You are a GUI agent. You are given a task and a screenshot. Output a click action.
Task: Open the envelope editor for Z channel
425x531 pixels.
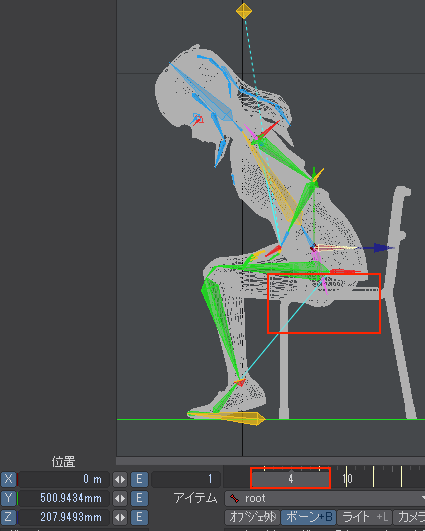139,517
